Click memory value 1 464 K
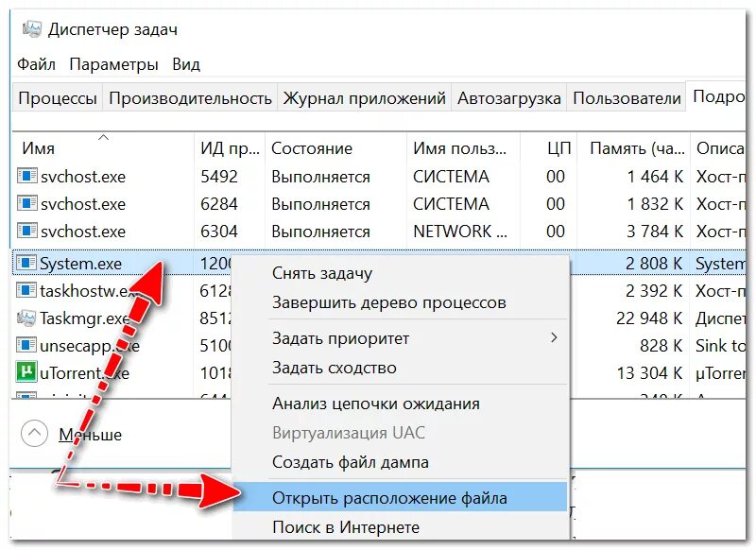 (x=655, y=177)
